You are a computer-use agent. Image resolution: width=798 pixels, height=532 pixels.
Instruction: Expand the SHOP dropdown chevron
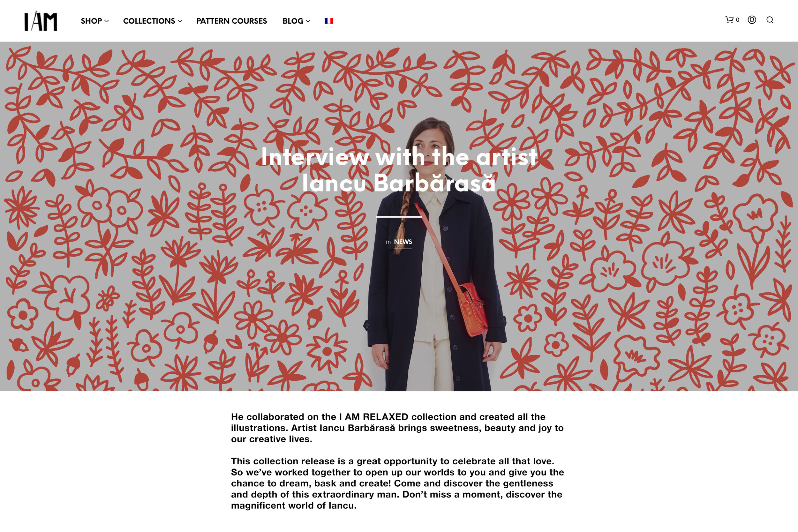point(107,21)
